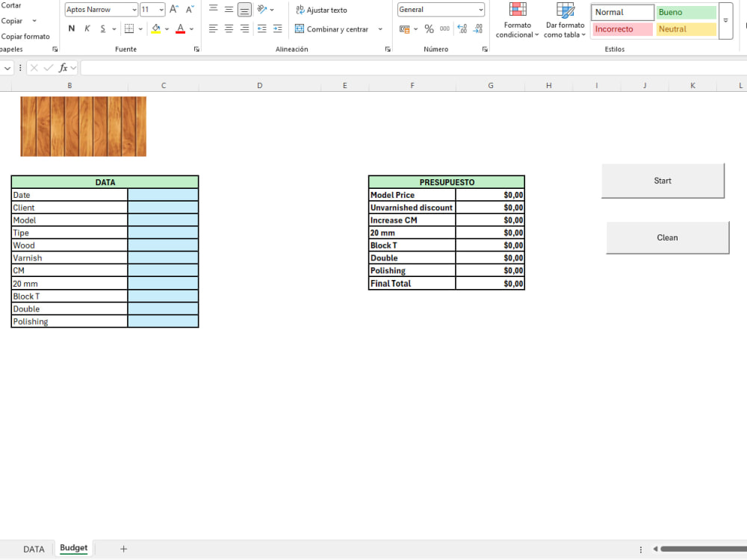Align text to top
This screenshot has height=560, width=747.
point(214,8)
